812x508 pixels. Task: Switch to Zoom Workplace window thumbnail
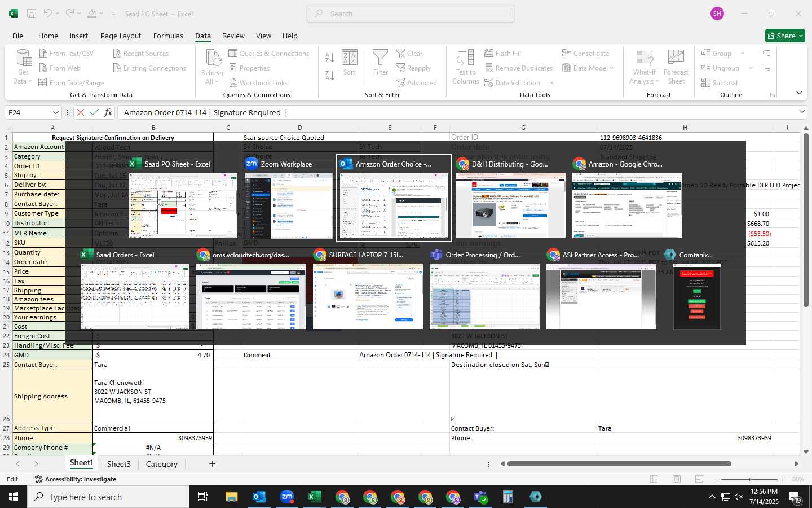coord(289,199)
